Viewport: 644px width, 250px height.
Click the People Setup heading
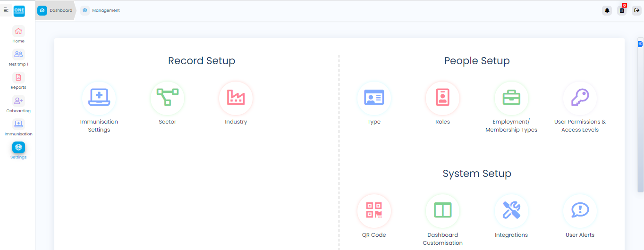coord(477,61)
